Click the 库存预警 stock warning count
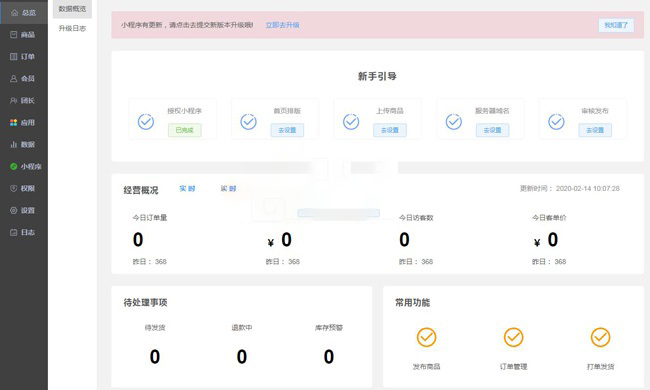 point(329,357)
